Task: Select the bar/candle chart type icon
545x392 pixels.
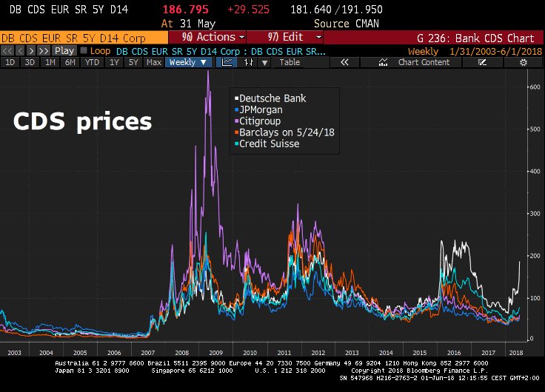Action: [x=249, y=62]
